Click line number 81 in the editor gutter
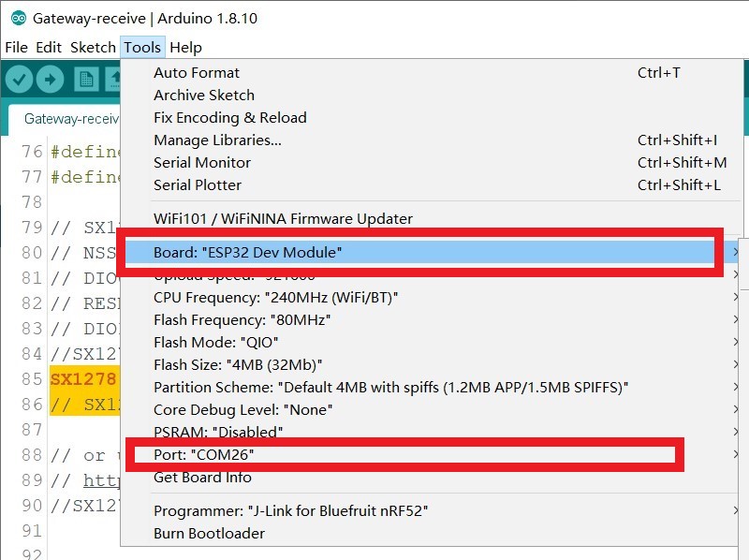 (x=32, y=278)
